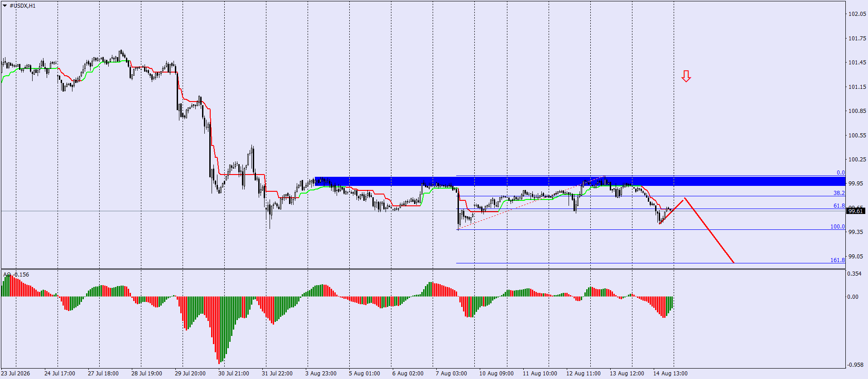
Task: Click the 102.05 price axis value
Action: point(857,14)
